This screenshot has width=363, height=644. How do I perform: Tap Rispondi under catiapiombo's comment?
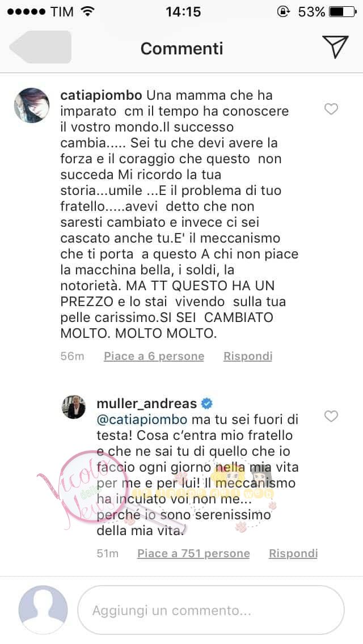pyautogui.click(x=248, y=356)
